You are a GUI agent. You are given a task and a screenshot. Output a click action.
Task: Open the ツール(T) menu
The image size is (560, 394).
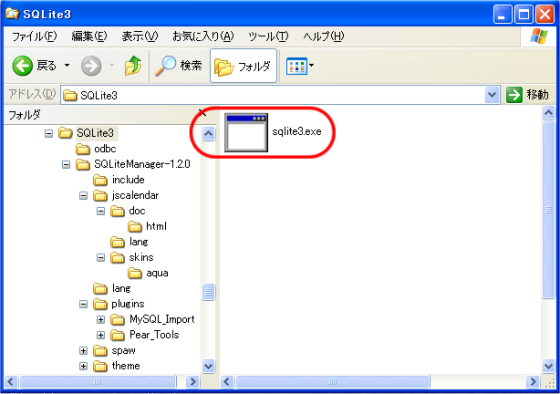[268, 36]
